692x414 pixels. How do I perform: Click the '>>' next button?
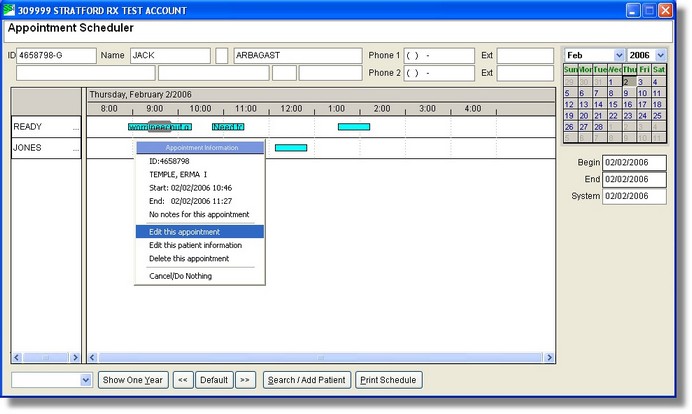tap(245, 380)
